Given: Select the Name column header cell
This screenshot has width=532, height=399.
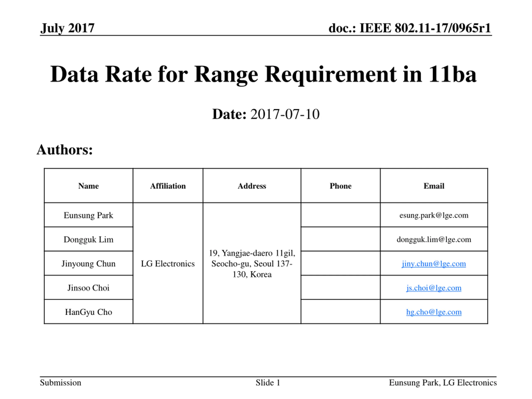Looking at the screenshot, I should tap(89, 186).
